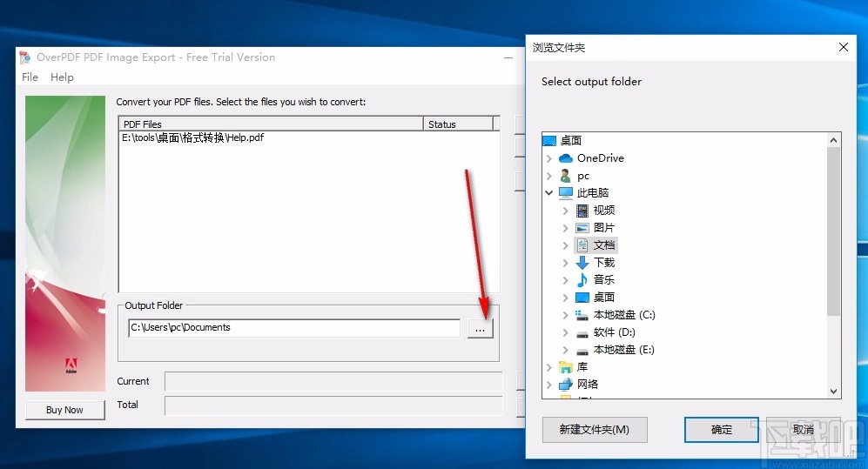Click the 视频 videos folder icon
The image size is (868, 469).
(582, 211)
